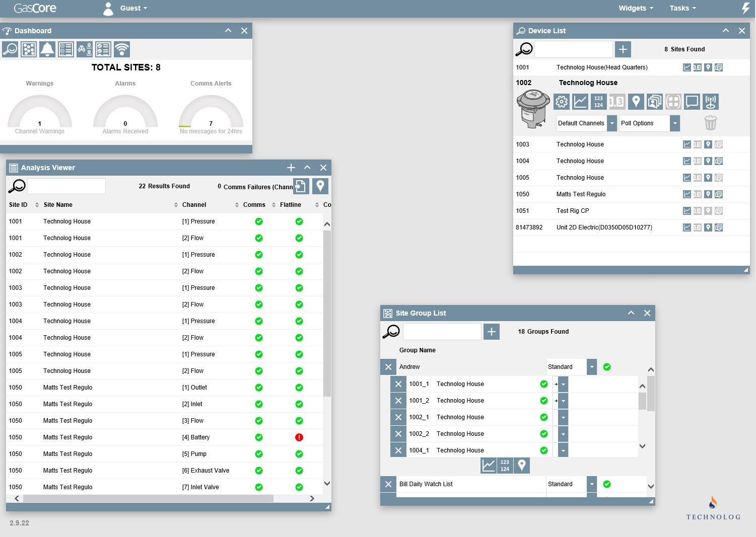Open the settings list icon in Dashboard toolbar
Image resolution: width=756 pixels, height=537 pixels.
[66, 49]
